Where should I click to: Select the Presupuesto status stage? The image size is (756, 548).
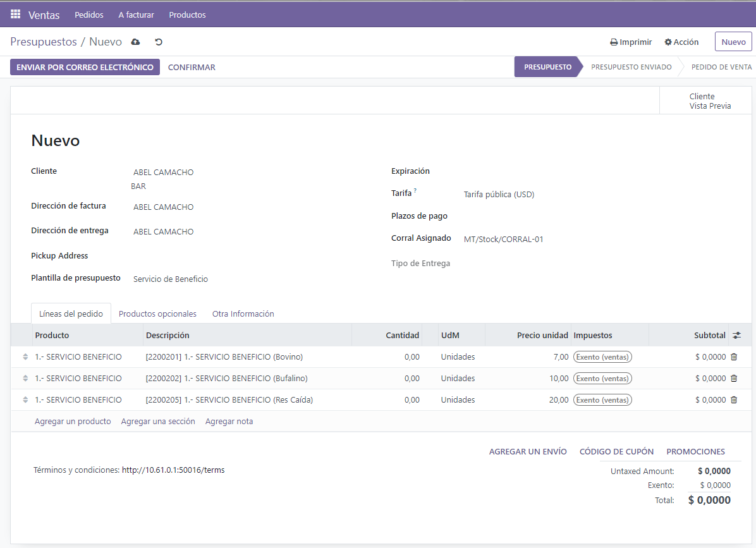pyautogui.click(x=547, y=67)
